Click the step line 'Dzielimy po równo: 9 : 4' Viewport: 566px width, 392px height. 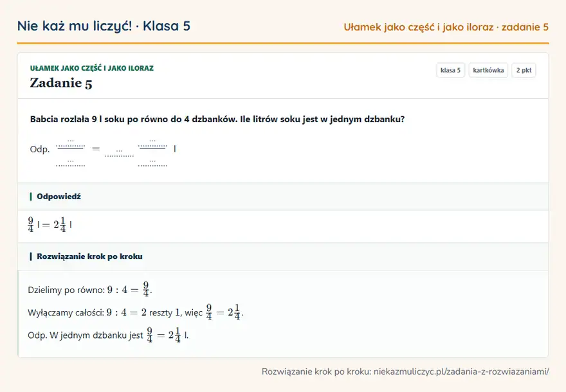pyautogui.click(x=90, y=289)
